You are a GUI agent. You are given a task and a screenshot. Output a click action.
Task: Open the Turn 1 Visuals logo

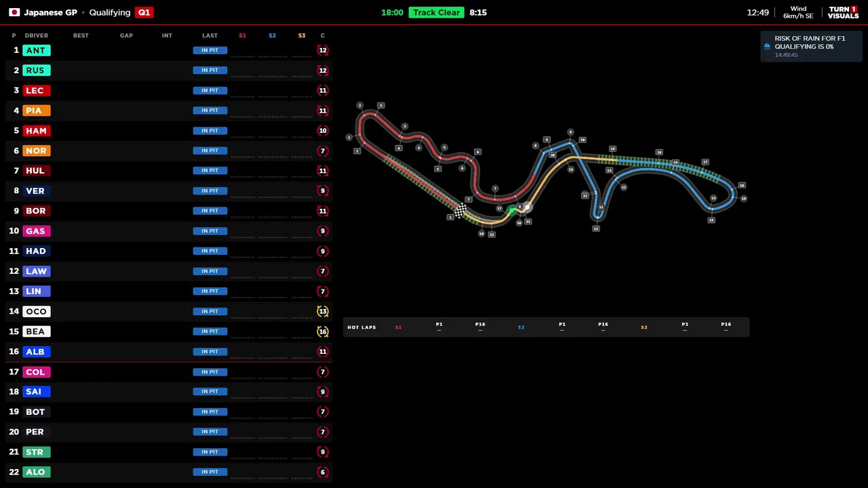pos(843,12)
